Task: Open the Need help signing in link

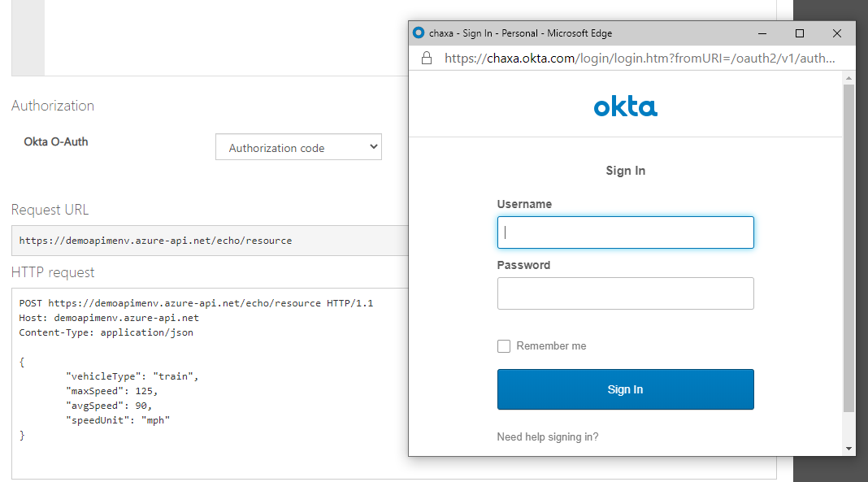Action: tap(548, 437)
